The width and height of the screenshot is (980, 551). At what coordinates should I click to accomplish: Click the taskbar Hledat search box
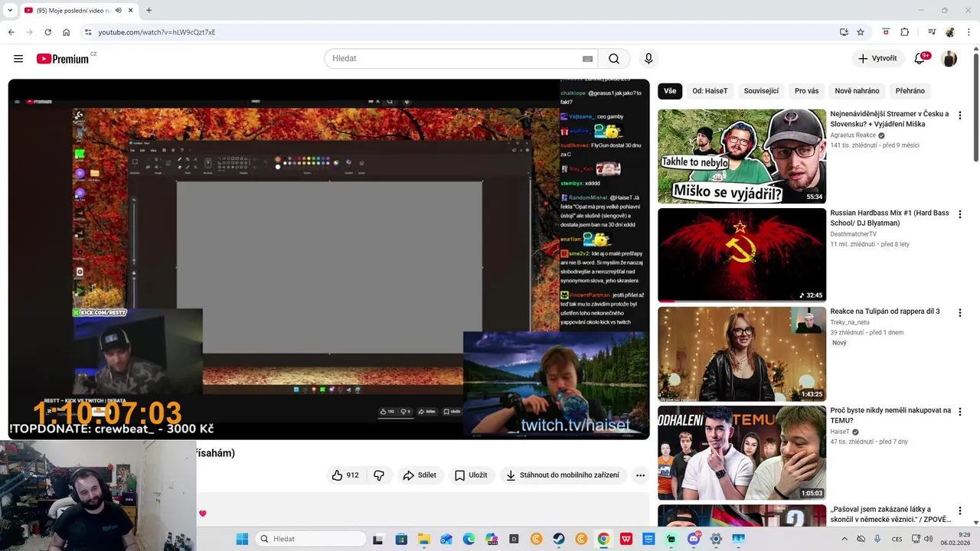[x=310, y=539]
